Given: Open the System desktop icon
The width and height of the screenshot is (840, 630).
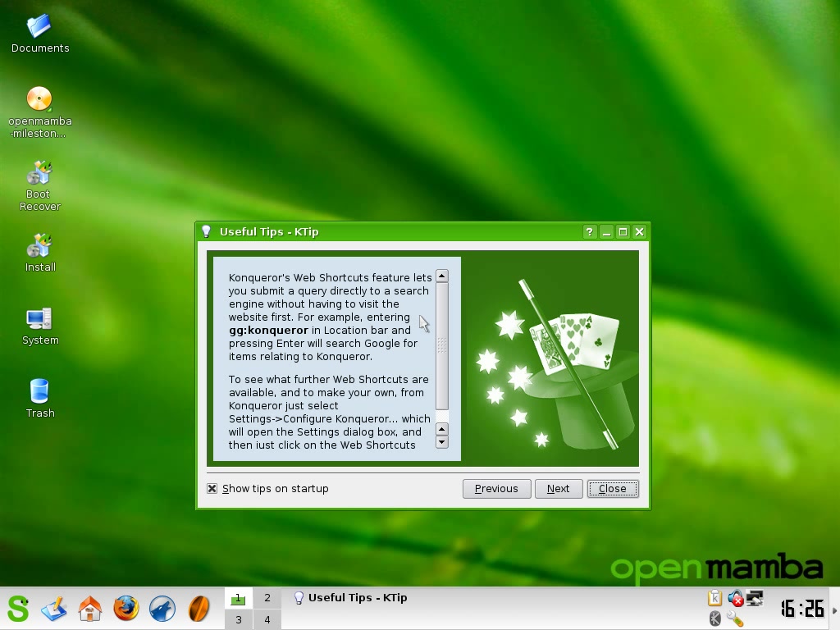Looking at the screenshot, I should pyautogui.click(x=39, y=326).
